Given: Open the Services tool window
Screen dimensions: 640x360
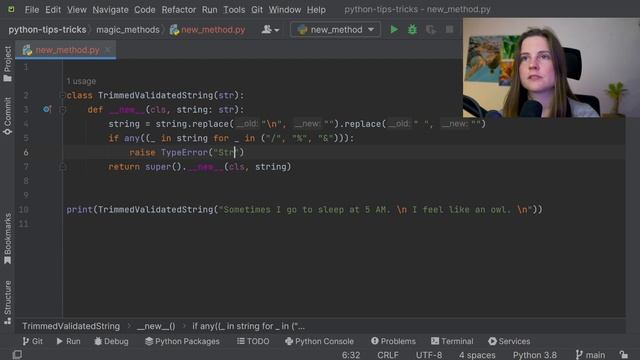Looking at the screenshot, I should (509, 341).
